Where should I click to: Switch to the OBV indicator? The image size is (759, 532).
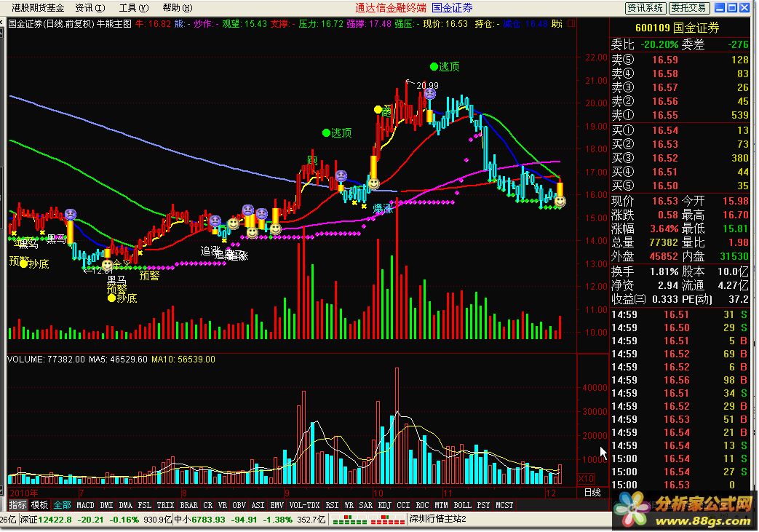click(239, 505)
